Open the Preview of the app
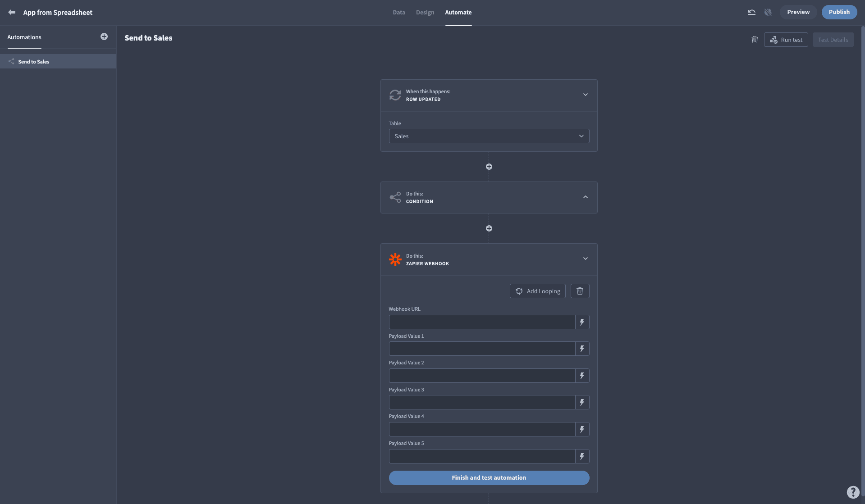Image resolution: width=865 pixels, height=504 pixels. point(798,12)
